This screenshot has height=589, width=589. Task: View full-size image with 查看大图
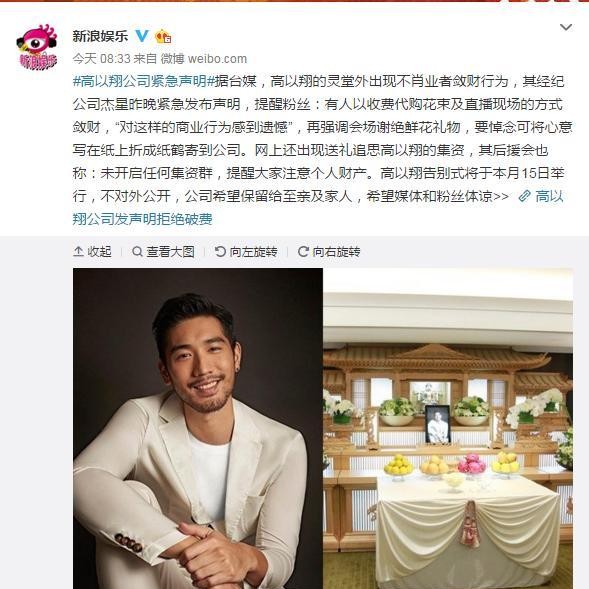[163, 252]
